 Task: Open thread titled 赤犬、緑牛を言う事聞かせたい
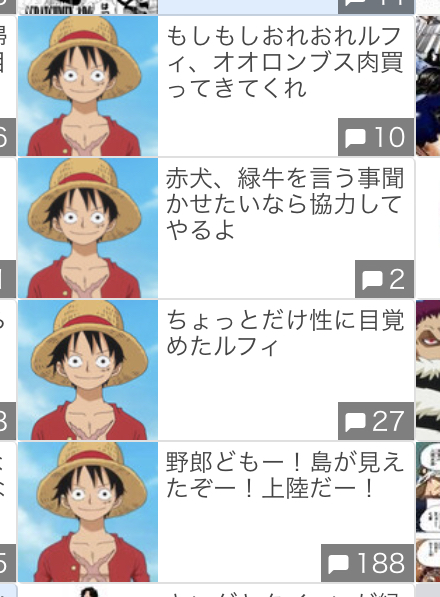pyautogui.click(x=284, y=204)
